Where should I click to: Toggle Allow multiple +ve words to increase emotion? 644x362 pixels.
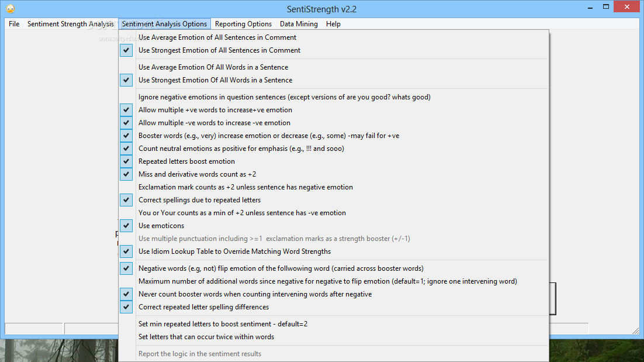(334, 110)
